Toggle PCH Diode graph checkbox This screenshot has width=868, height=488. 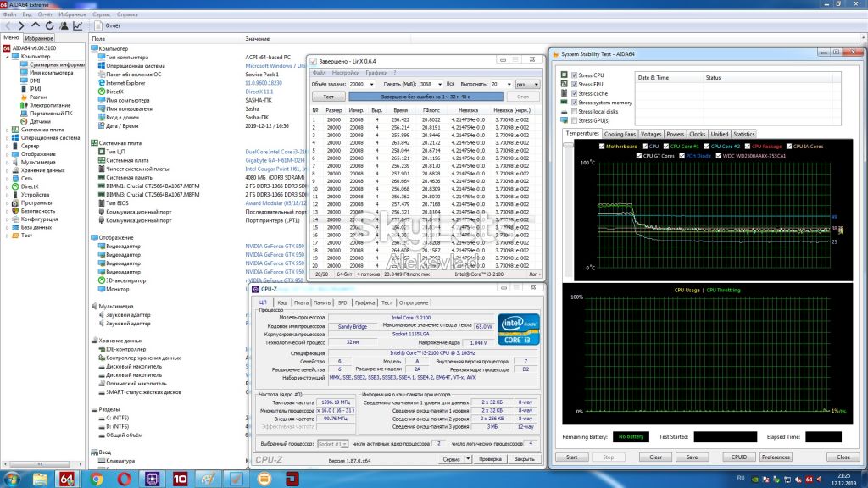(x=682, y=156)
